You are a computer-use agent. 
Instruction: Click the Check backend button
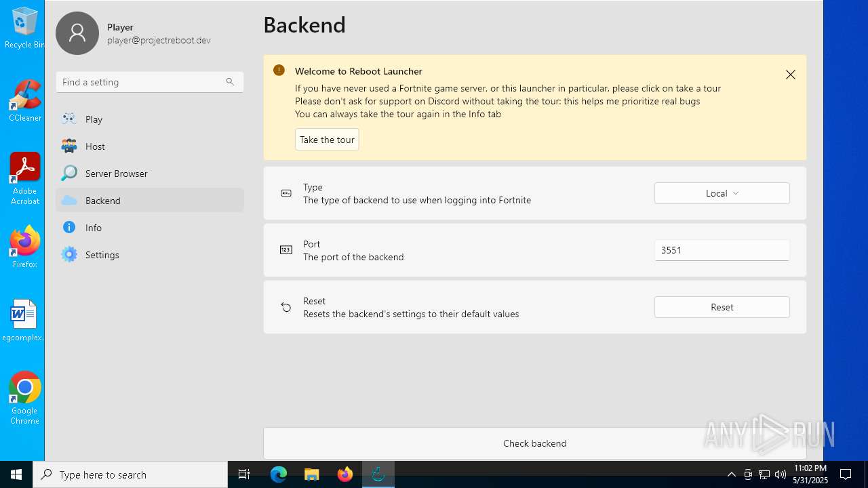tap(535, 443)
